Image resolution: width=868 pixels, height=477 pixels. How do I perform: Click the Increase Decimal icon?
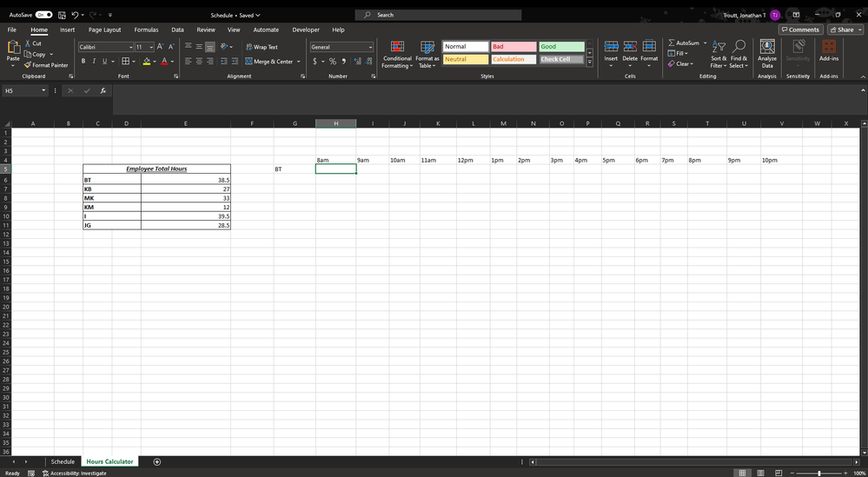click(x=357, y=62)
